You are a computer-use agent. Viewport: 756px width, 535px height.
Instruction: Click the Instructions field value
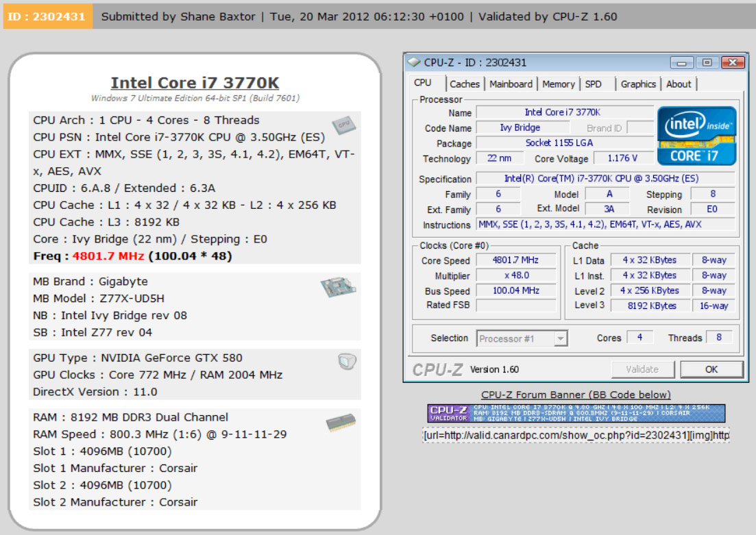click(x=605, y=225)
